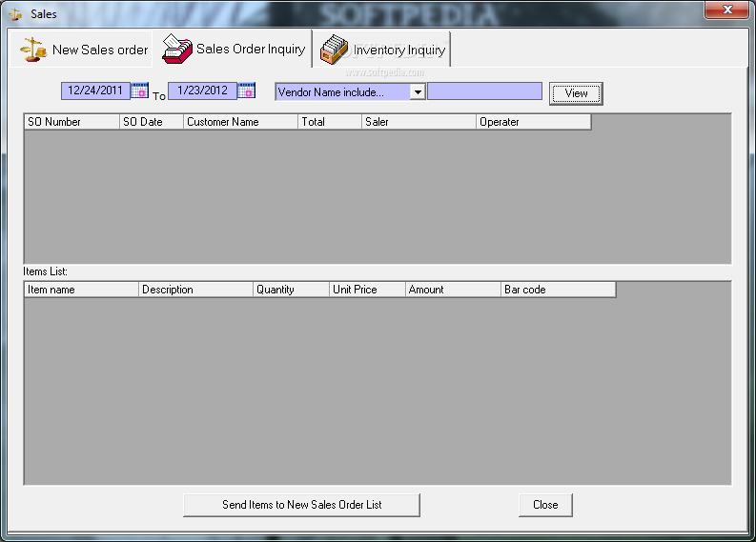Viewport: 756px width, 542px height.
Task: Click the Saler column header
Action: (x=419, y=122)
